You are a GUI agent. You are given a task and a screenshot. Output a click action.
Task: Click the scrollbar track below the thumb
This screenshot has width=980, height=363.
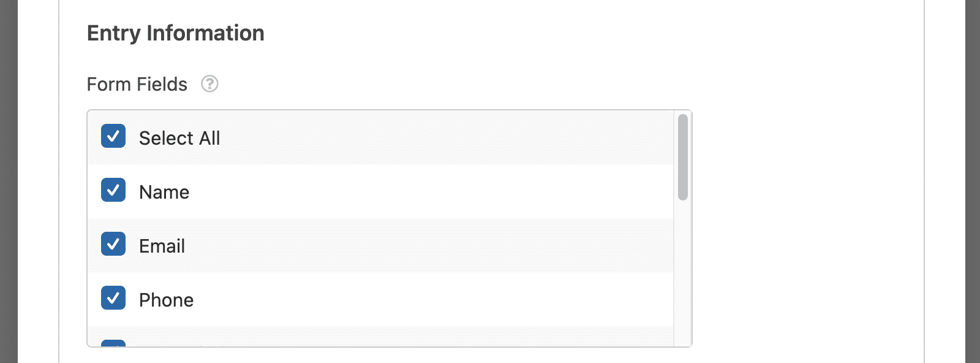683,273
